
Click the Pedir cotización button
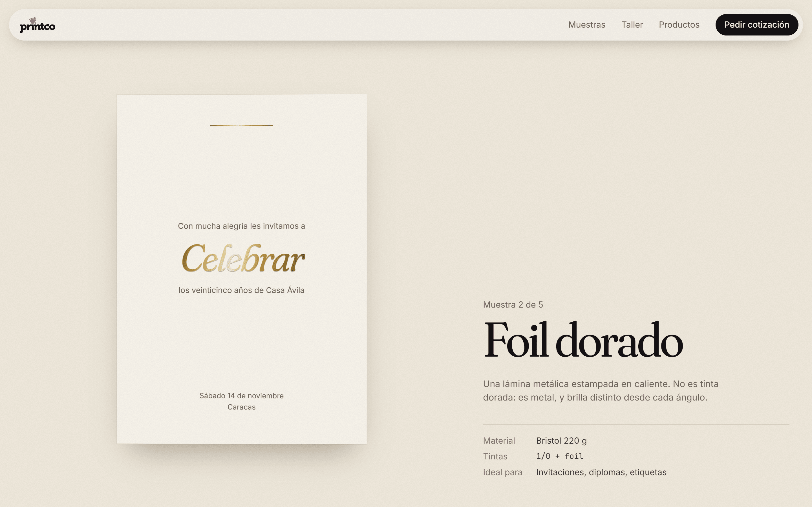coord(757,25)
